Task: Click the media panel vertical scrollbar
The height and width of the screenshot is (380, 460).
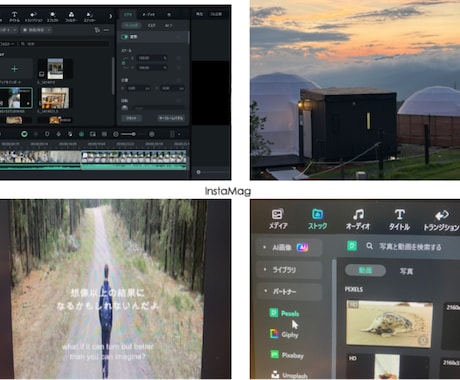Action: coord(113,75)
